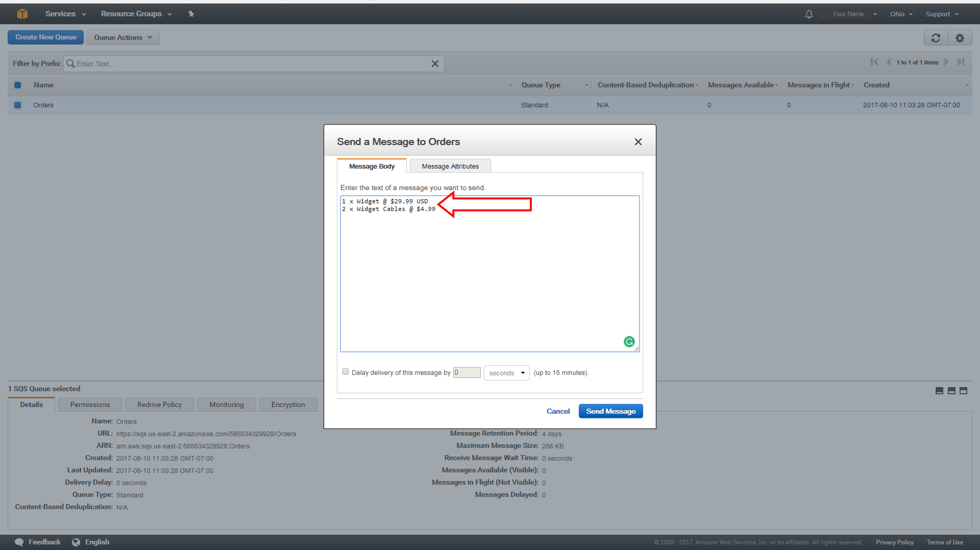Click the previous page navigation icon
The width and height of the screenshot is (980, 550).
tap(888, 63)
